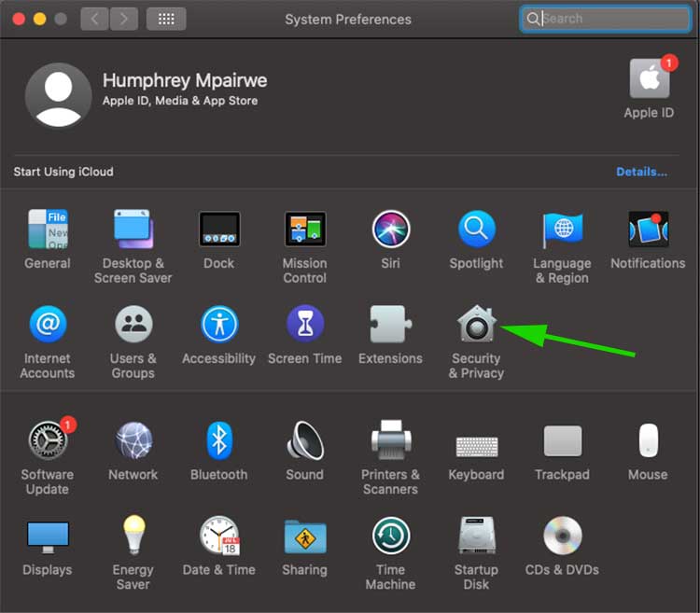Screen dimensions: 700x613
Task: Click the forward navigation arrow
Action: click(x=123, y=19)
